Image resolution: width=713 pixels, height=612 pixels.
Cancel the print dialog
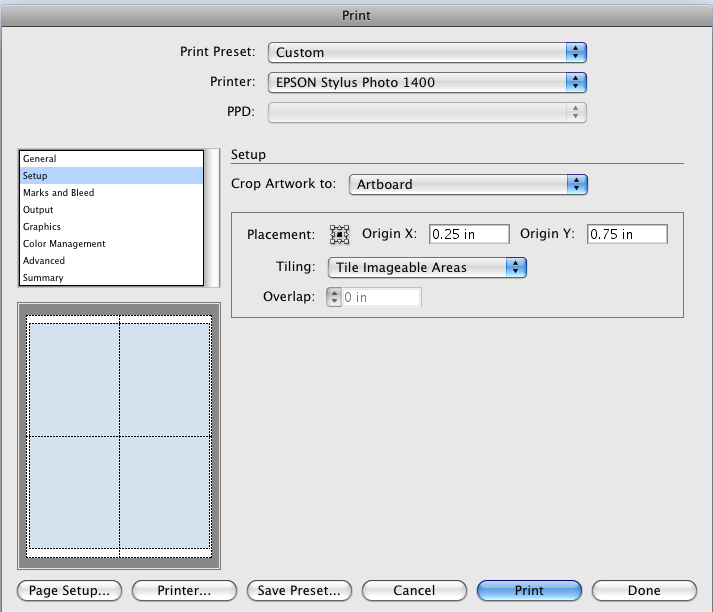tap(414, 591)
